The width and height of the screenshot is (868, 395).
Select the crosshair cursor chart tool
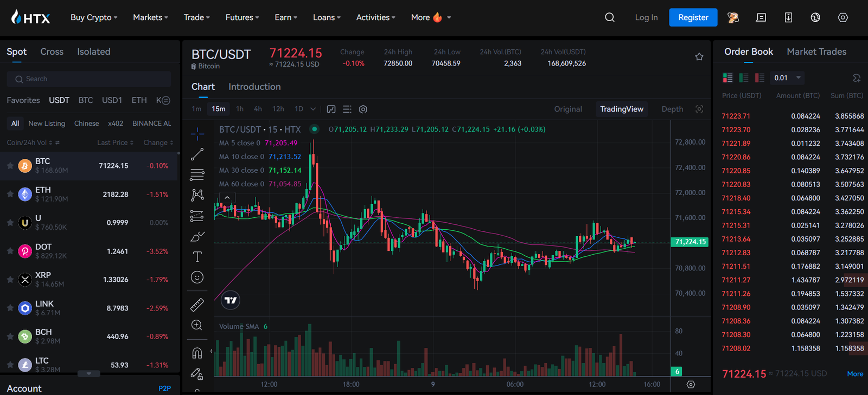pos(197,133)
